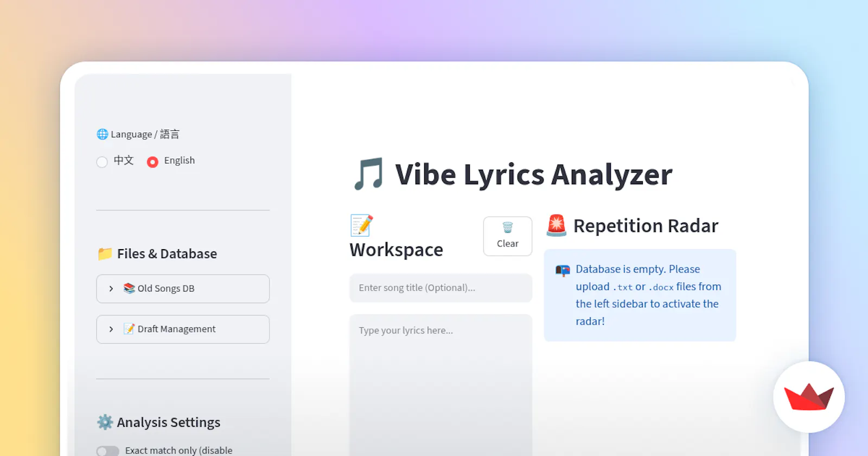This screenshot has width=868, height=456.
Task: Click the 'Database is empty' notice text
Action: [x=648, y=295]
